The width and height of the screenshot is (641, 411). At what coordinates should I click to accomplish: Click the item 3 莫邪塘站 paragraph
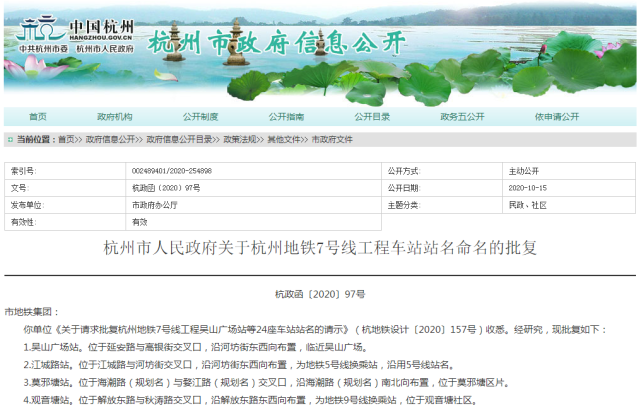click(x=267, y=383)
